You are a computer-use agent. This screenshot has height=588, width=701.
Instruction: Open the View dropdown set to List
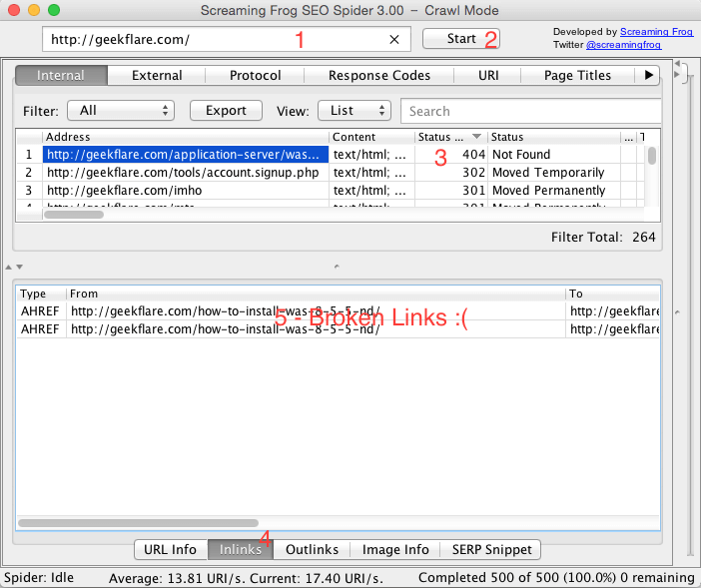click(x=353, y=111)
